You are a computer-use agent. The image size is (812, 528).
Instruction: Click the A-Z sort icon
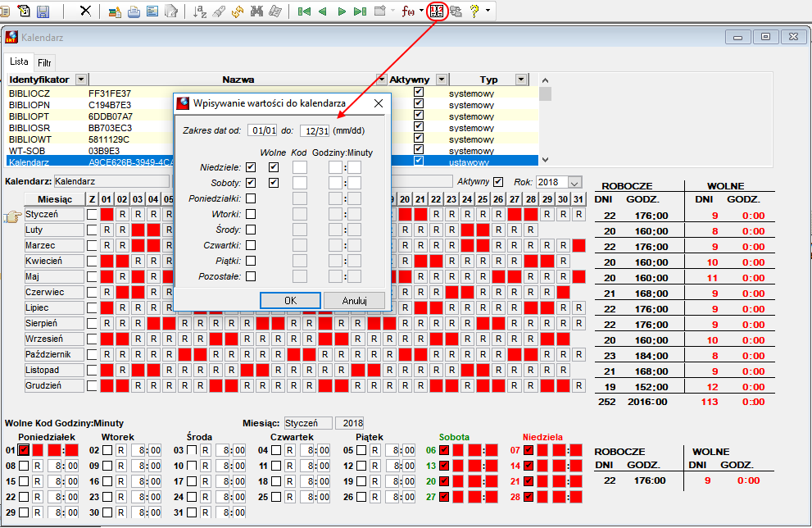click(x=200, y=11)
